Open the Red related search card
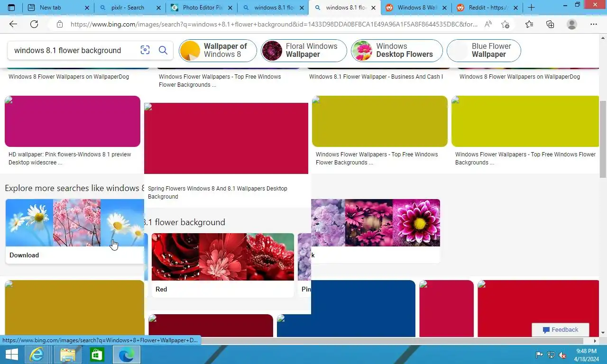 point(223,265)
